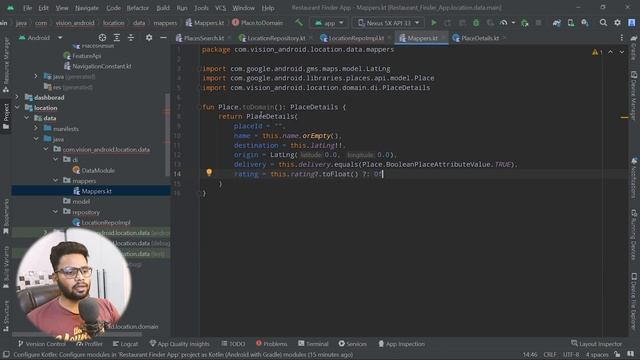Open the Navigate menu
The height and width of the screenshot is (360, 640).
[x=87, y=8]
